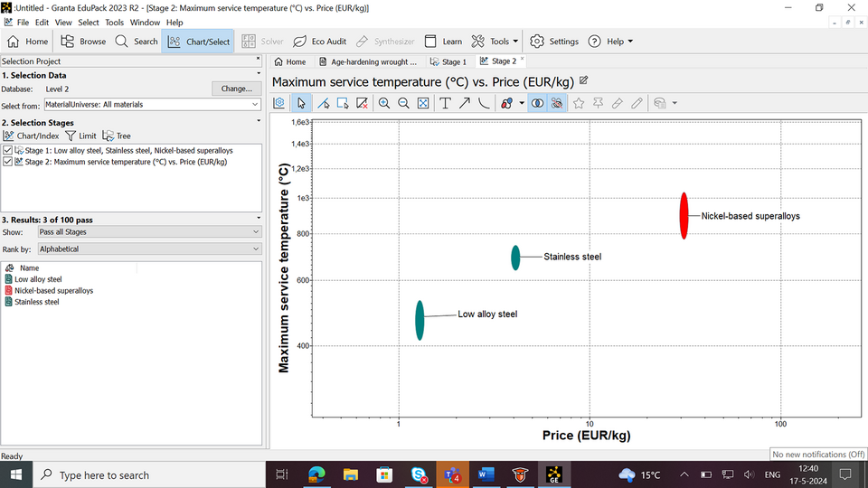868x488 pixels.
Task: Click the Zoom Out magnifier icon
Action: (403, 103)
